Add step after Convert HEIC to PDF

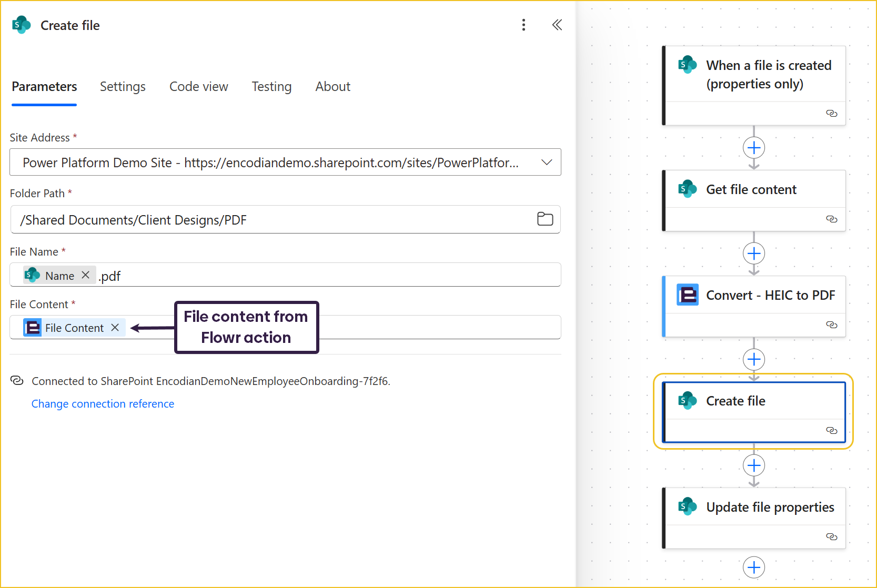pos(753,360)
